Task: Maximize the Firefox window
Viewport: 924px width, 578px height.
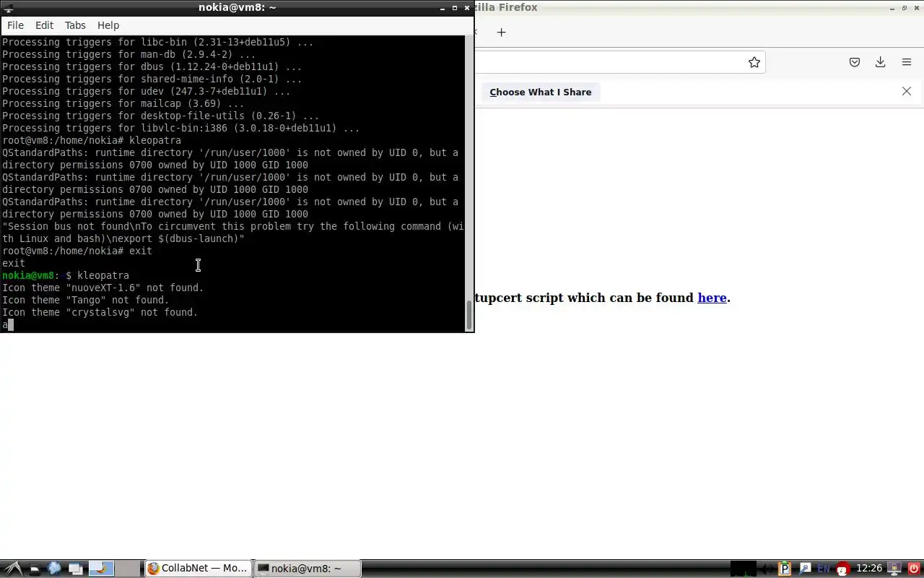Action: (905, 8)
